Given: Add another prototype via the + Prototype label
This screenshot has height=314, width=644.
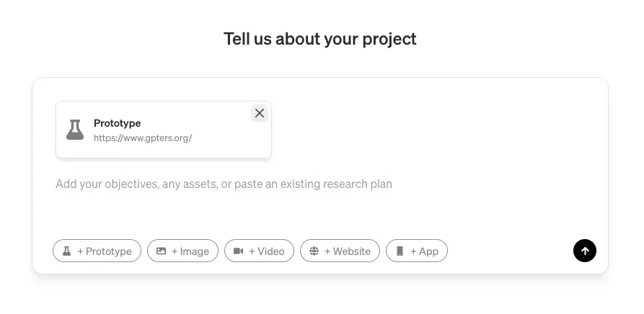Looking at the screenshot, I should tap(105, 251).
